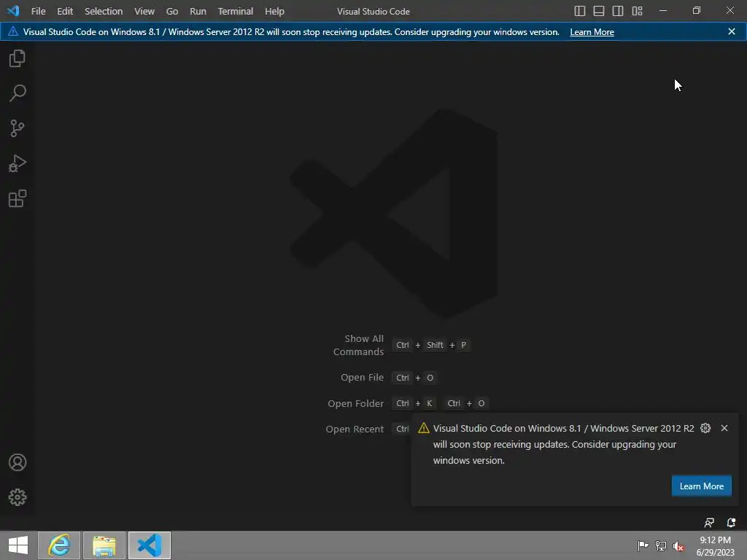The image size is (747, 560).
Task: Open the Terminal menu
Action: pos(236,11)
